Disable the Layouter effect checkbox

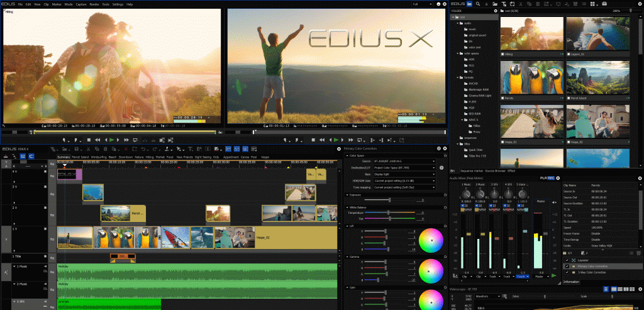tap(566, 259)
